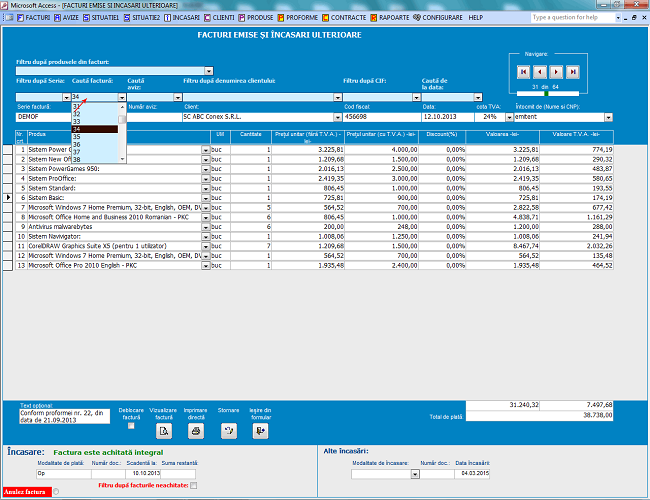Click the Type a question for help box
Image resolution: width=650 pixels, height=500 pixels.
click(x=573, y=17)
